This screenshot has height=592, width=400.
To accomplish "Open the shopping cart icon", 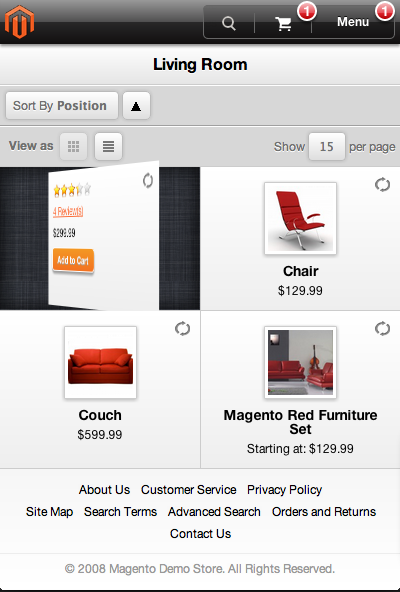I will click(x=283, y=24).
